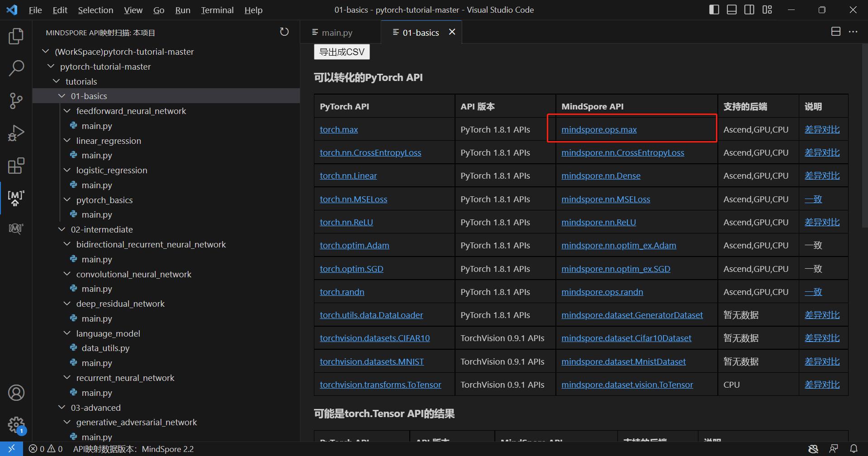Viewport: 868px width, 456px height.
Task: Collapse the linear_regression folder
Action: point(67,140)
